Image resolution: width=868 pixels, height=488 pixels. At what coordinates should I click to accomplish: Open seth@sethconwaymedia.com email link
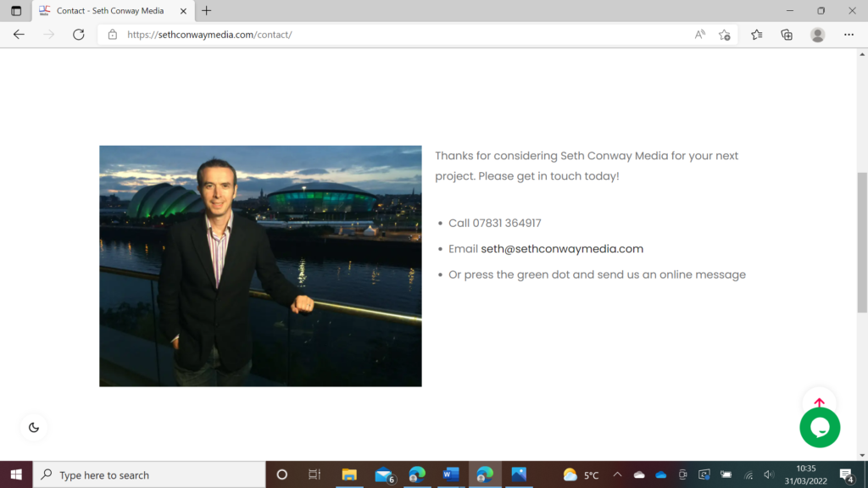pos(562,249)
